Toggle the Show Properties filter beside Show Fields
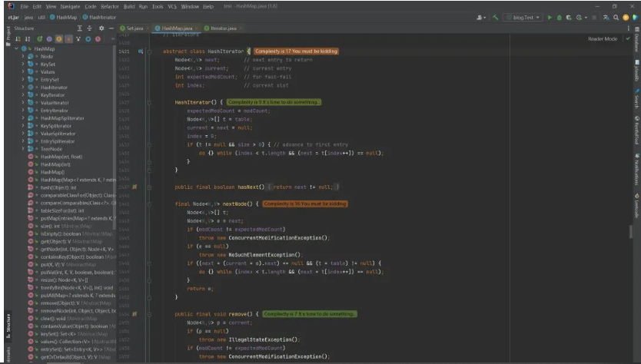Screen dimensions: 641x364 pos(68,39)
